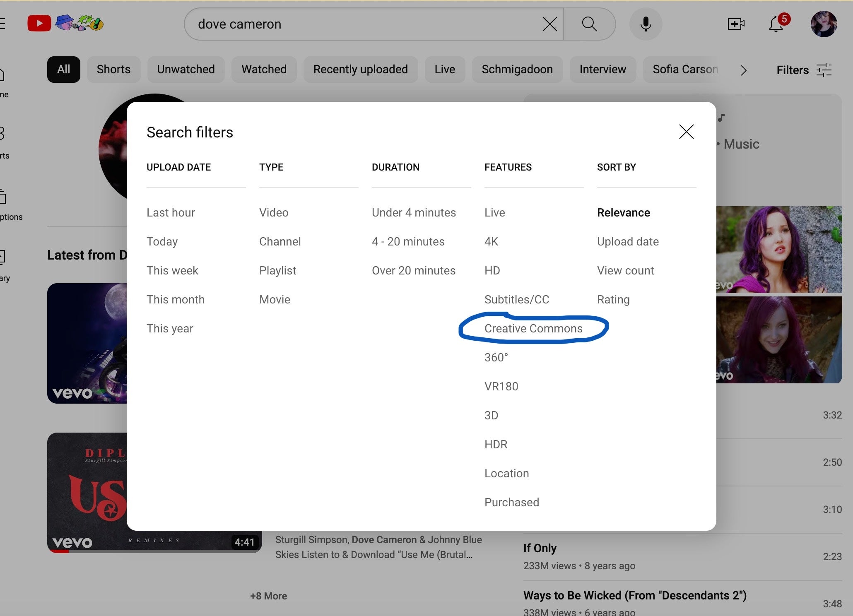Enable the Live feature filter
Screen dimensions: 853x616
click(494, 212)
